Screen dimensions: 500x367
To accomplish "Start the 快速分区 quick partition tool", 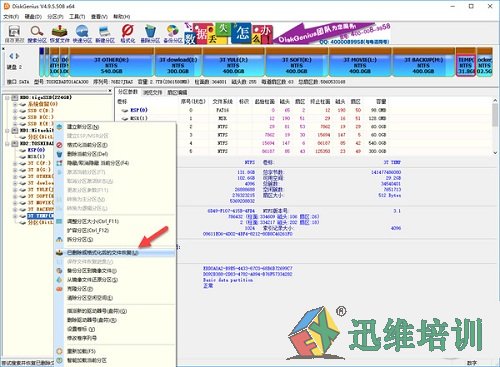I will point(82,34).
